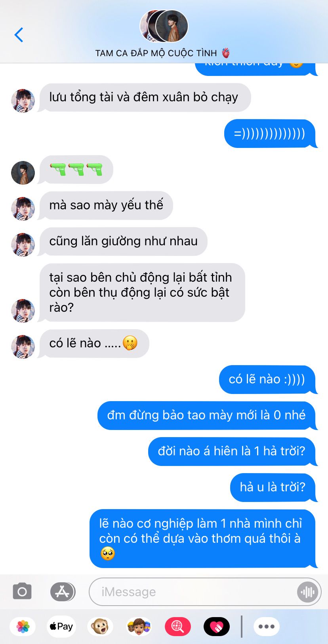328x644 pixels.
Task: Open the Digital Touch heart icon
Action: point(216,627)
